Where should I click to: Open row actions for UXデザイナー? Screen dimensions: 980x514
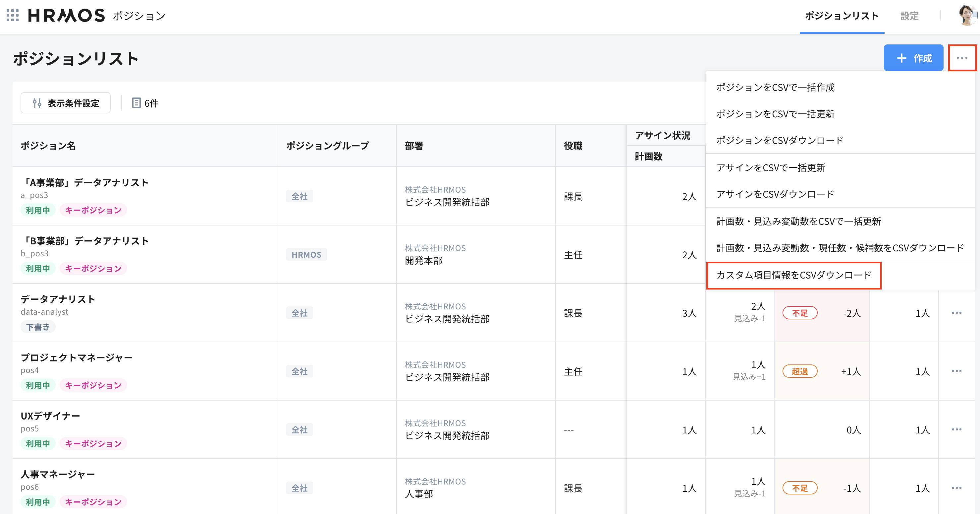(x=957, y=429)
